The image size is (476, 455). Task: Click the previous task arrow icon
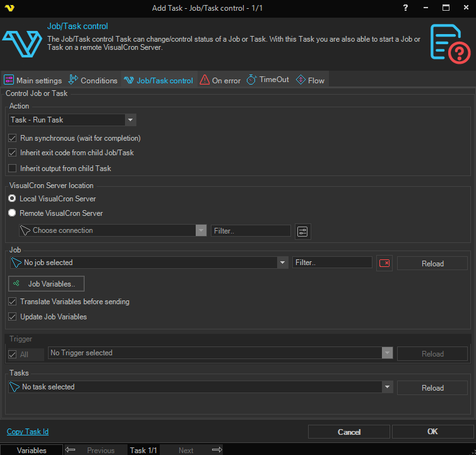point(71,450)
